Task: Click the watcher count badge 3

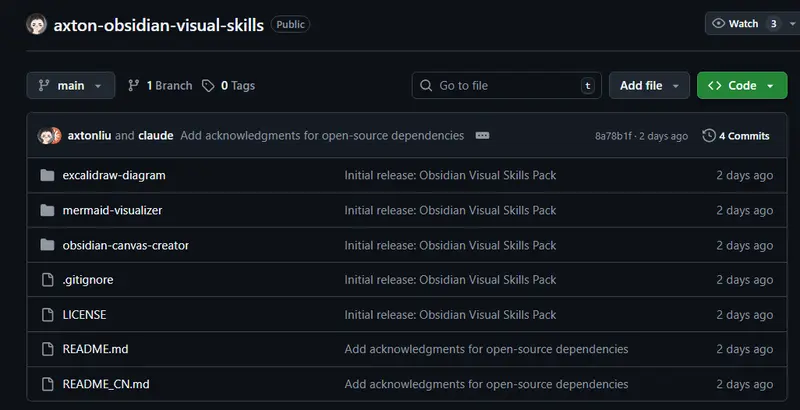Action: click(773, 24)
